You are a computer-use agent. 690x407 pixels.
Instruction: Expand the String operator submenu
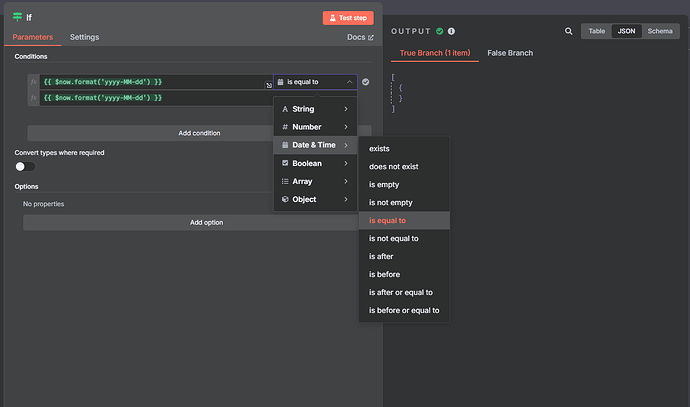tap(315, 109)
